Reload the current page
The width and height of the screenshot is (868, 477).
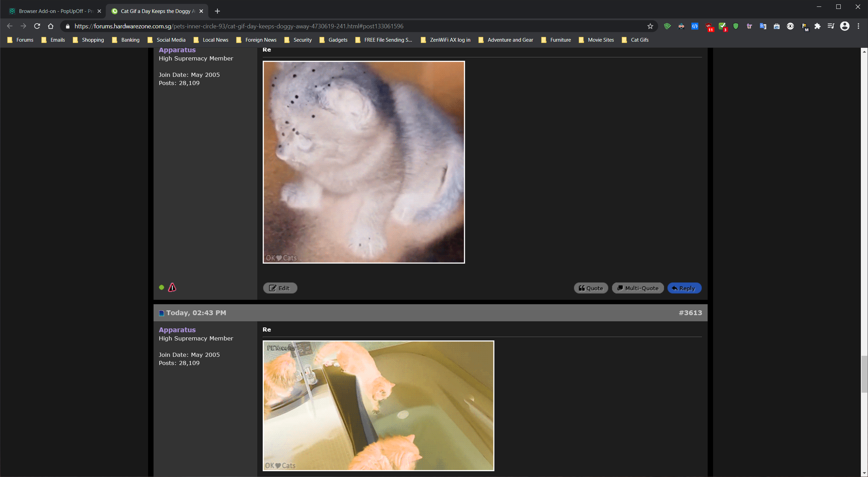pyautogui.click(x=37, y=26)
